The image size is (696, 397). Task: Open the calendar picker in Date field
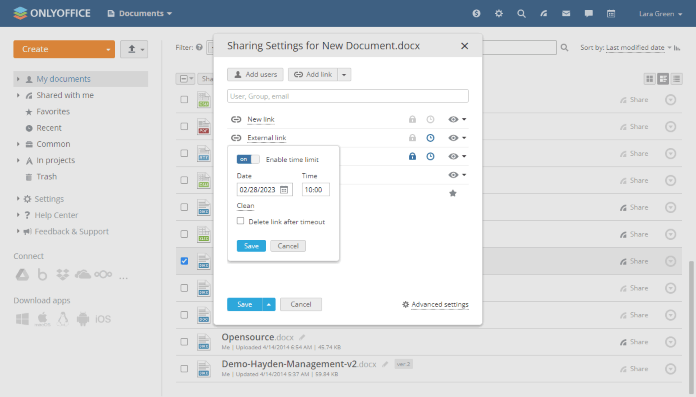coord(284,190)
